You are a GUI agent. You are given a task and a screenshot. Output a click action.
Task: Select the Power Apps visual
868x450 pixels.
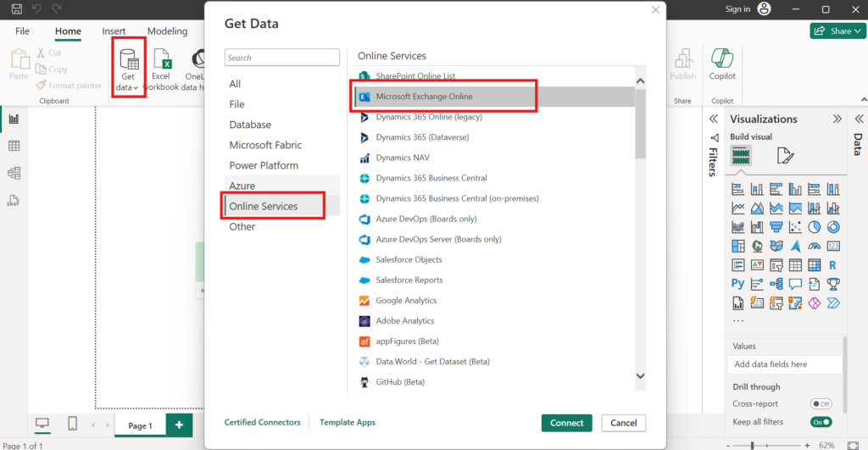(x=814, y=303)
